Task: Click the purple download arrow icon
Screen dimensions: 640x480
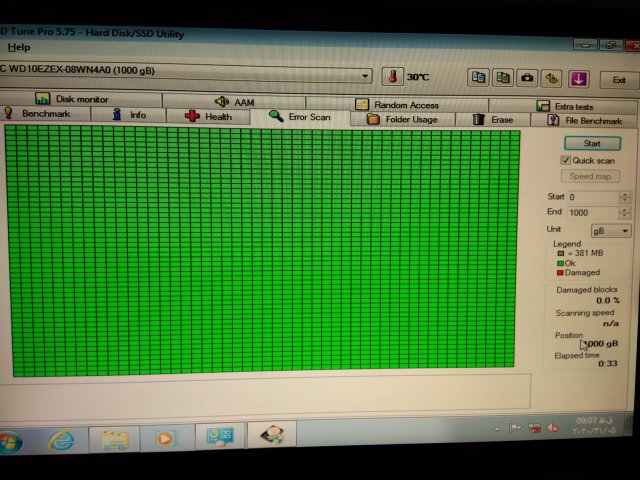Action: tap(578, 79)
